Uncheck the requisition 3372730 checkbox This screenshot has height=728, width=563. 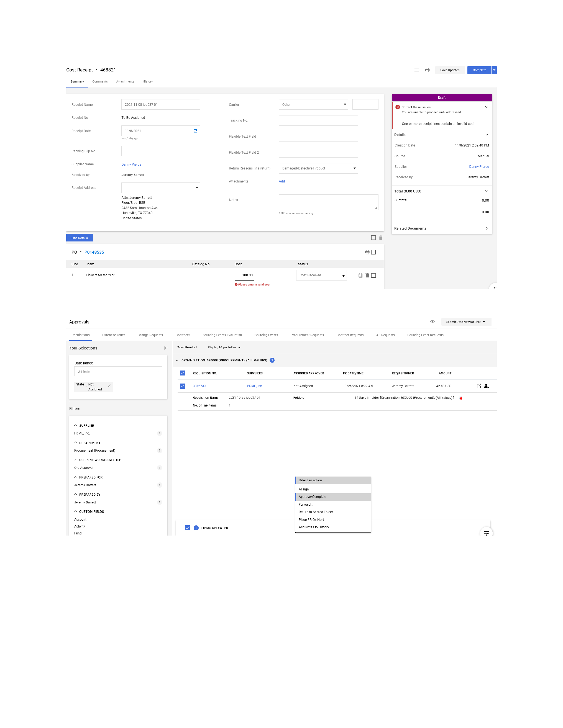(x=182, y=386)
